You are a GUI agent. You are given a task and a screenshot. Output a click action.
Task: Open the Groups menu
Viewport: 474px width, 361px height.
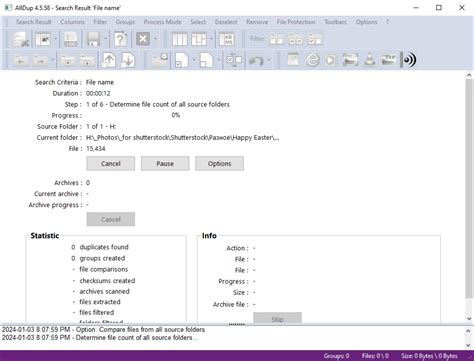pyautogui.click(x=125, y=22)
